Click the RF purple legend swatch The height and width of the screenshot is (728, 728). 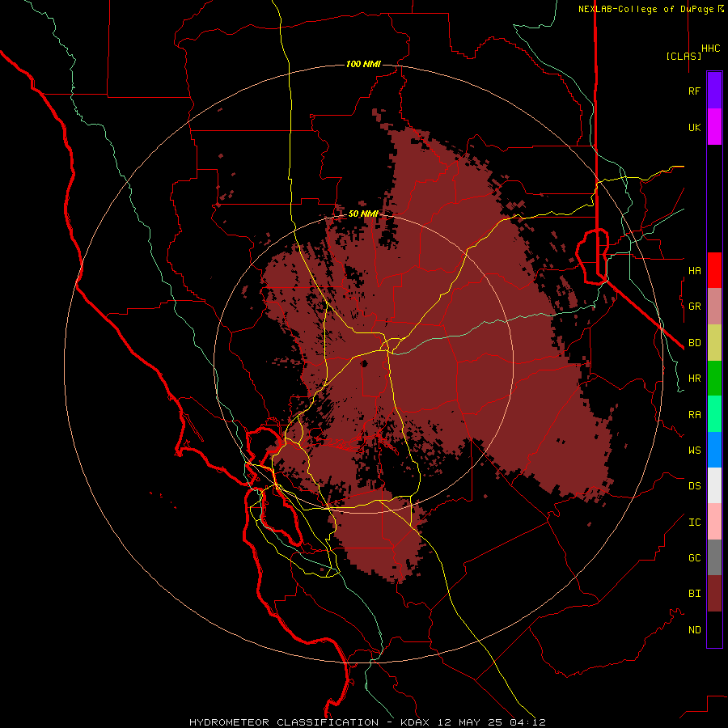click(x=714, y=91)
